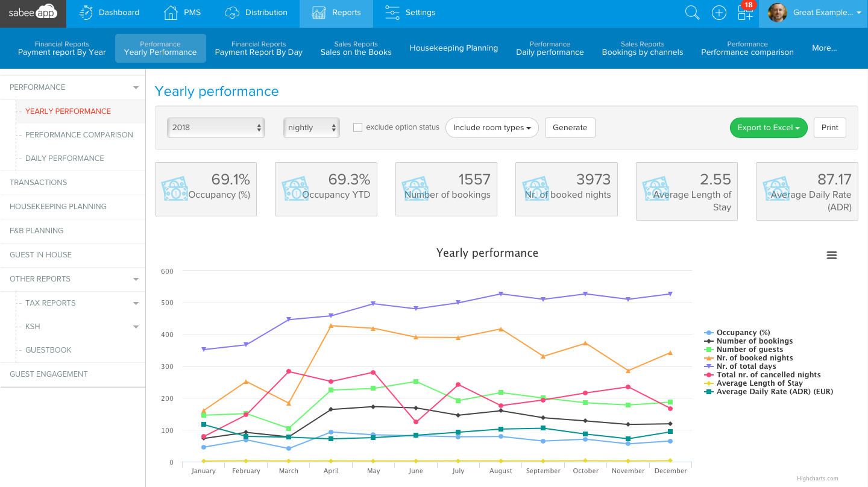The width and height of the screenshot is (868, 487).
Task: Toggle Average Daily Rate (ADR) (EUR) series
Action: tap(769, 392)
